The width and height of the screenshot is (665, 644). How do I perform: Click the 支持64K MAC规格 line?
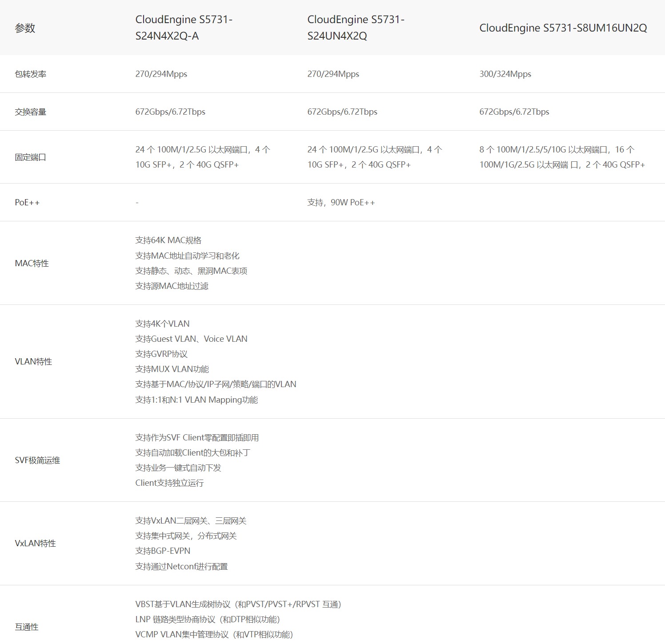coord(168,240)
